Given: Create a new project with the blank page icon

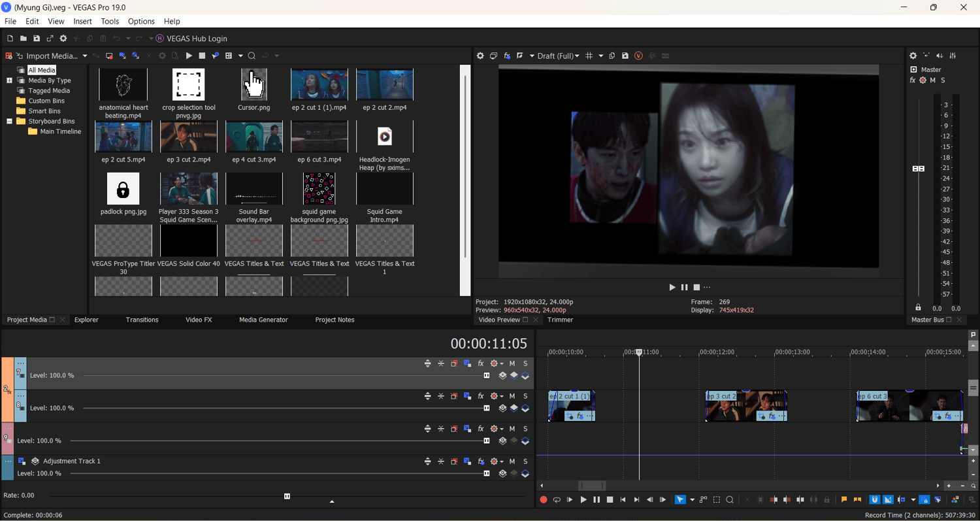Looking at the screenshot, I should [10, 39].
